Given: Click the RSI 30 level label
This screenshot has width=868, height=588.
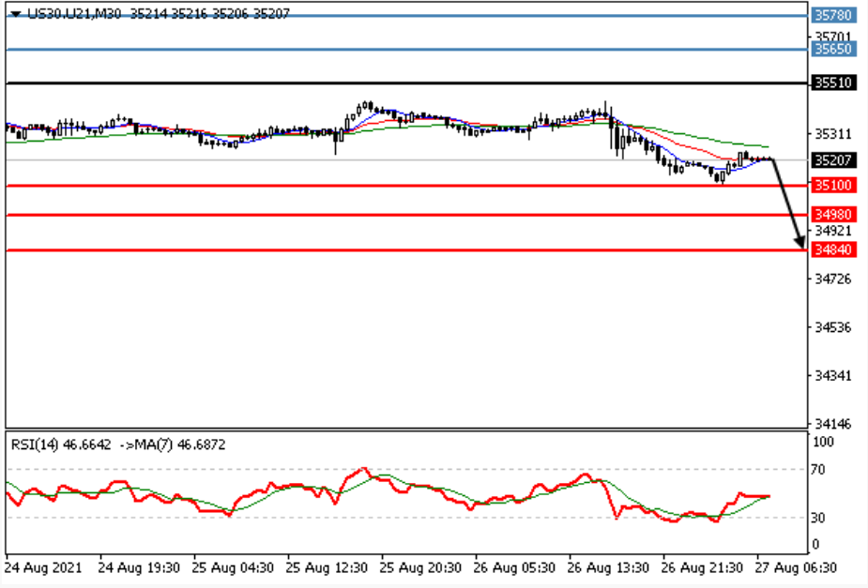Looking at the screenshot, I should click(x=817, y=518).
